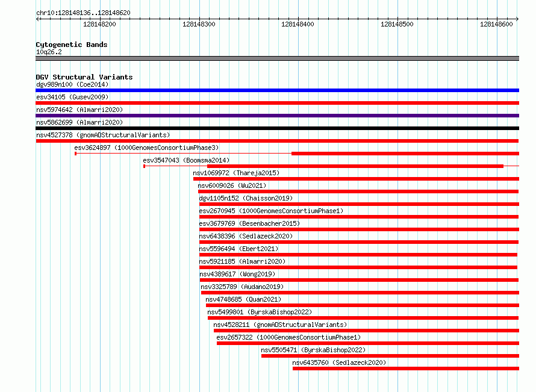The width and height of the screenshot is (536, 392).
Task: Click the dgv989n100 (Coe2014) label
Action: click(72, 84)
